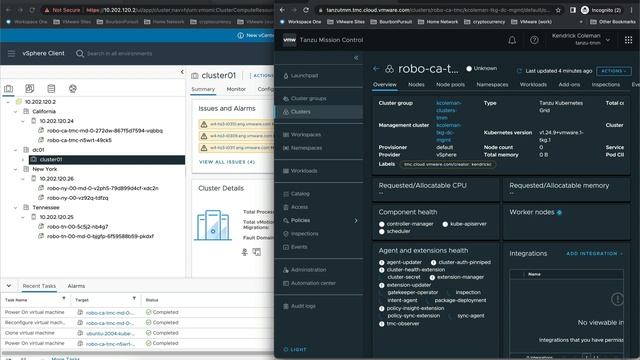Collapse dc01 datacenter tree node
This screenshot has width=640, height=360.
point(16,150)
